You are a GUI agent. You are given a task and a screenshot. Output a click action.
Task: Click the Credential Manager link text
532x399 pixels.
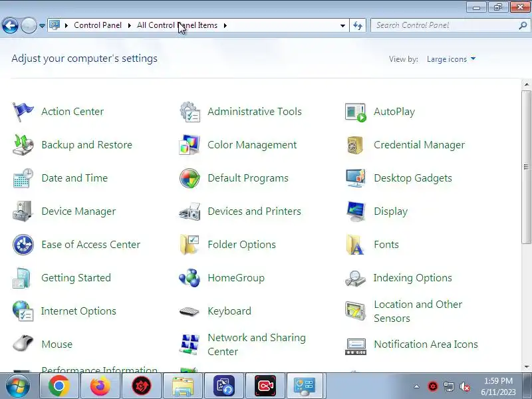419,145
